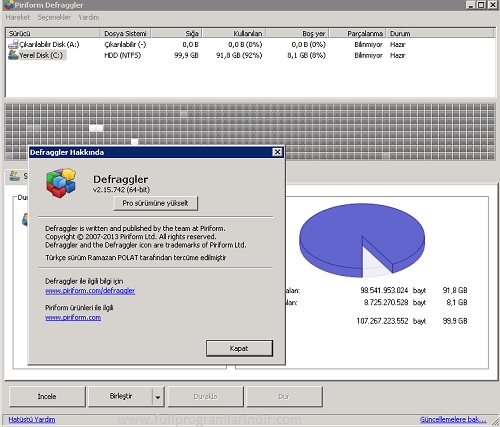Open the www.piriform.com/defraggler link
The height and width of the screenshot is (427, 500).
90,291
